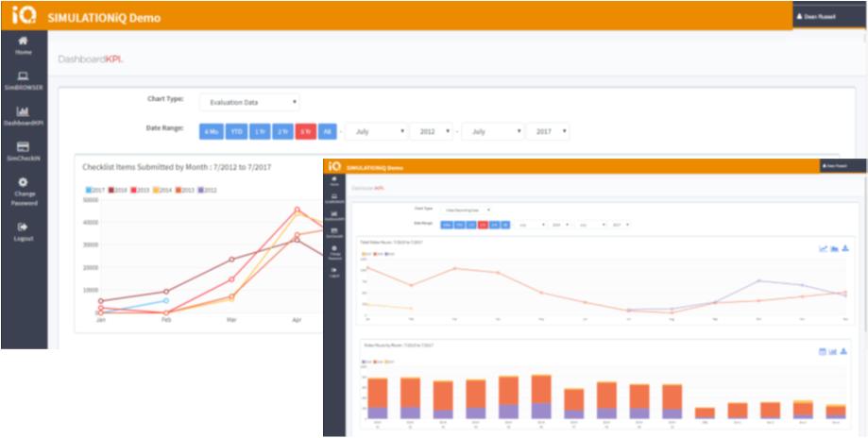Toggle the 2017 legend series in checklist chart
The image size is (868, 438).
click(x=95, y=191)
